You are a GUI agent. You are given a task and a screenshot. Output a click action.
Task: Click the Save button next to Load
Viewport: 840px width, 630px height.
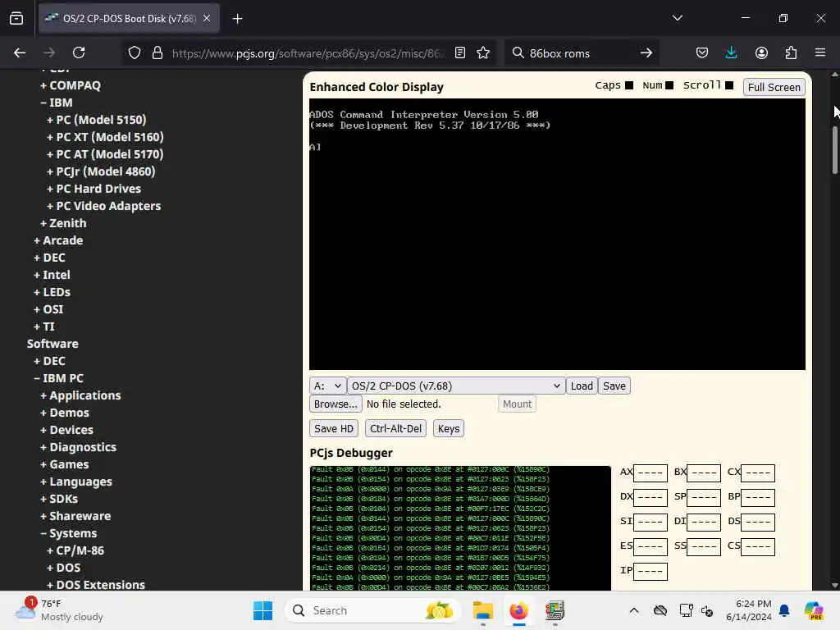pyautogui.click(x=614, y=386)
